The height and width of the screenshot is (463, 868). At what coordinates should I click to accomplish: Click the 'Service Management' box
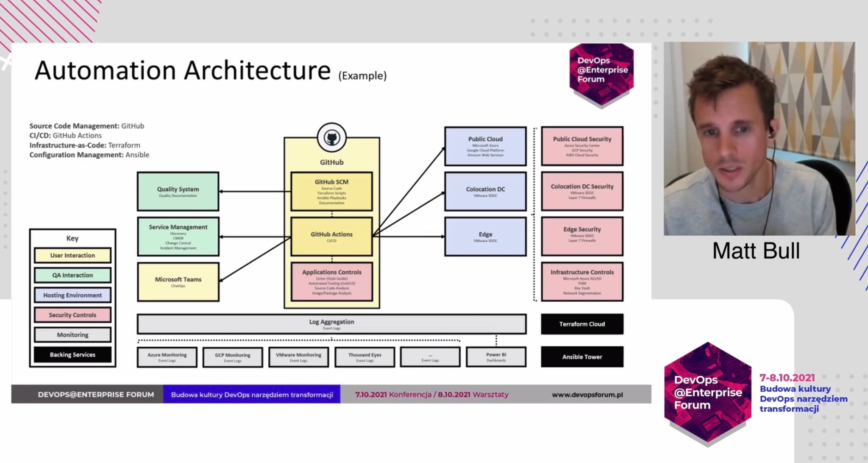[x=178, y=237]
